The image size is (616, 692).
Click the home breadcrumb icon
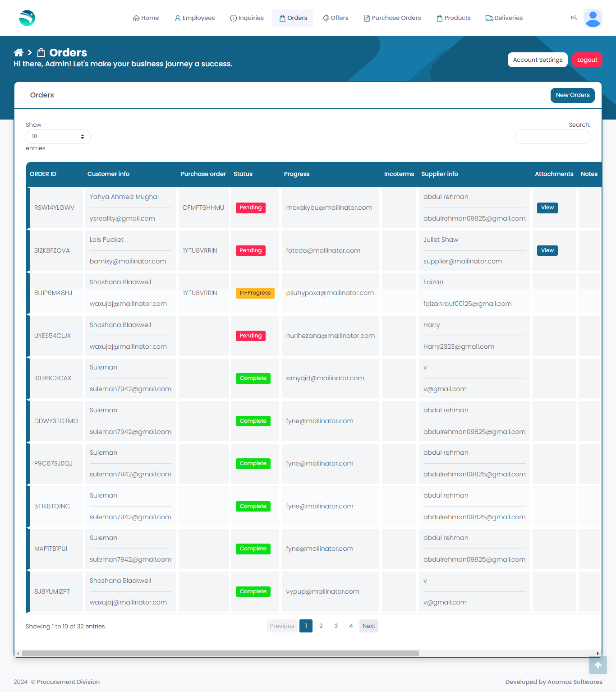tap(18, 52)
